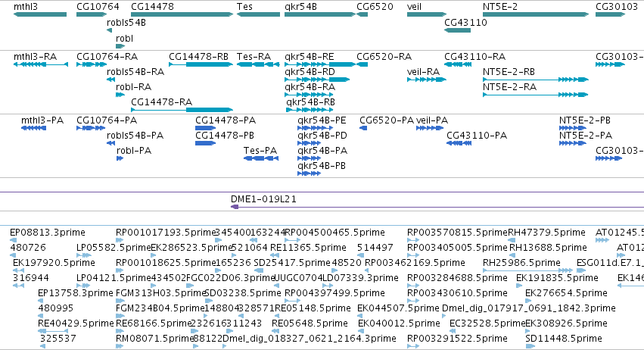Click the qkr54B gene feature
Screen dimensions: 644x350
pos(320,14)
